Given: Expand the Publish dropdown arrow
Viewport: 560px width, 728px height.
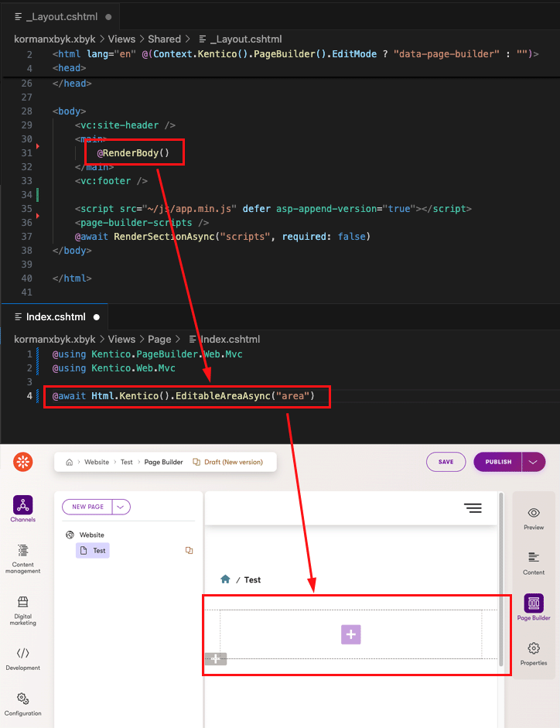Looking at the screenshot, I should pyautogui.click(x=534, y=462).
